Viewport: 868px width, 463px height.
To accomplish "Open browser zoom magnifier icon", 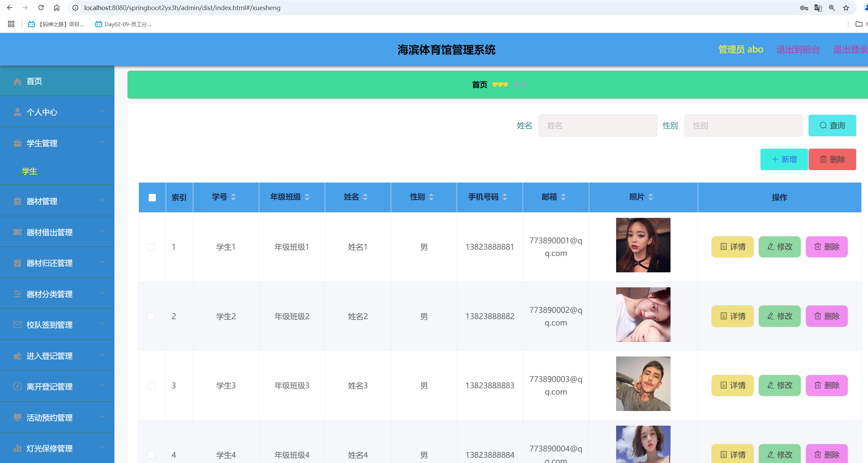I will point(832,8).
